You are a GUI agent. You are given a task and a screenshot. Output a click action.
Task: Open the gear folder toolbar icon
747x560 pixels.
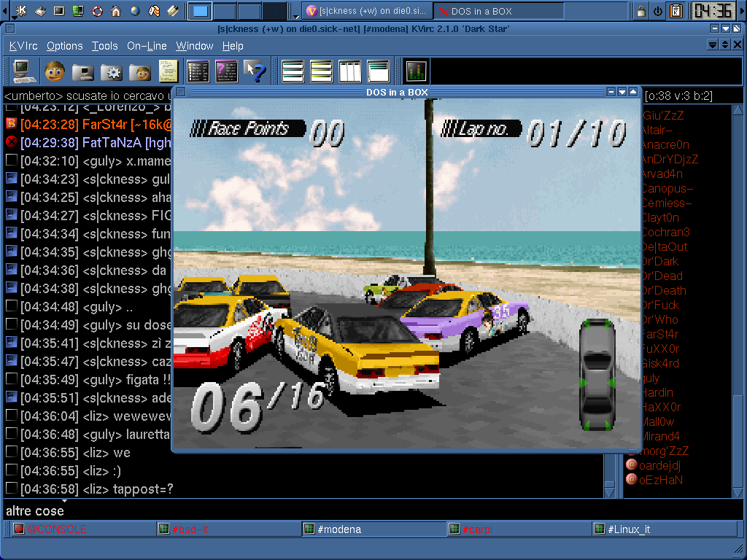tap(112, 71)
